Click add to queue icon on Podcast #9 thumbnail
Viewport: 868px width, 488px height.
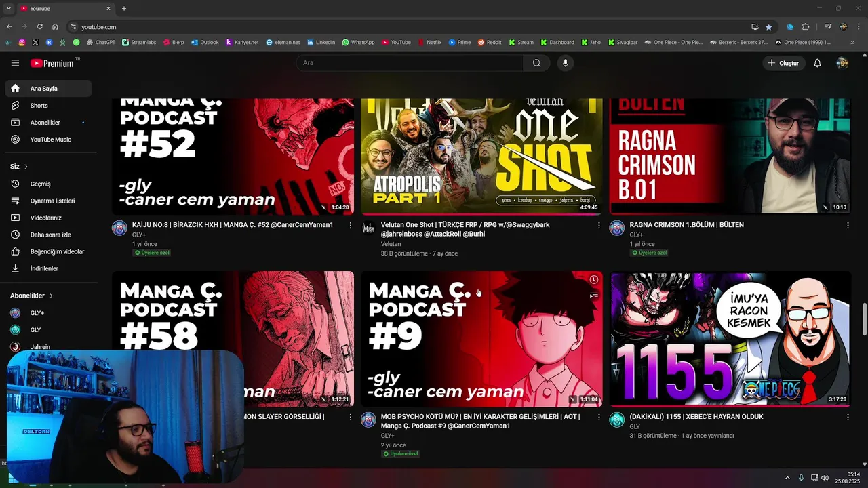coord(594,295)
